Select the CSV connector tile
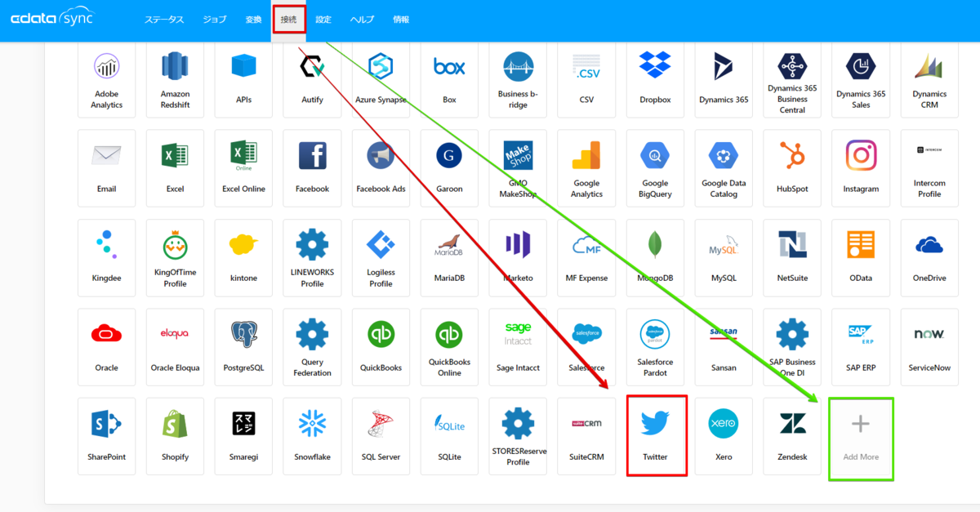This screenshot has height=512, width=980. pos(587,80)
